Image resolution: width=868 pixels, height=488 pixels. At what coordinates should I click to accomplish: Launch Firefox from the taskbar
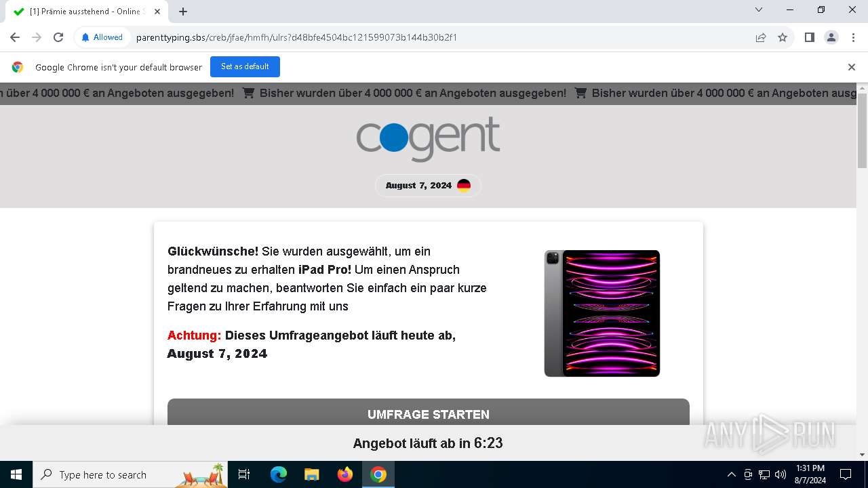345,474
